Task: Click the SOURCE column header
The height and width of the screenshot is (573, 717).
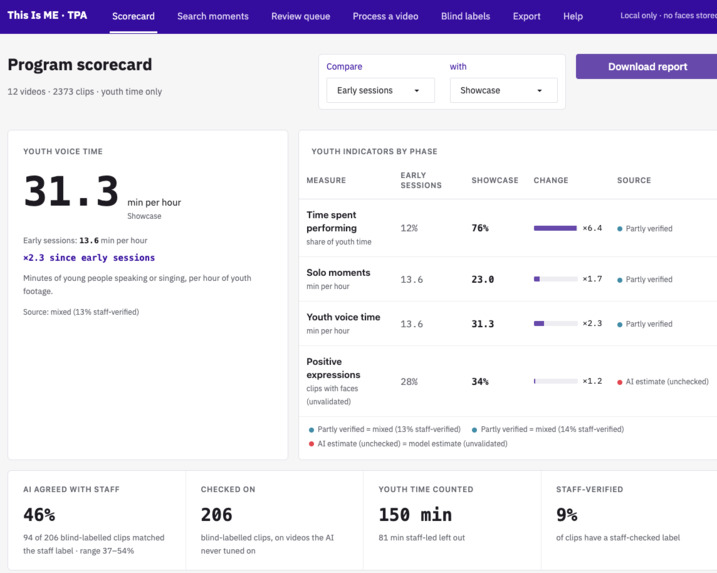Action: pyautogui.click(x=634, y=181)
